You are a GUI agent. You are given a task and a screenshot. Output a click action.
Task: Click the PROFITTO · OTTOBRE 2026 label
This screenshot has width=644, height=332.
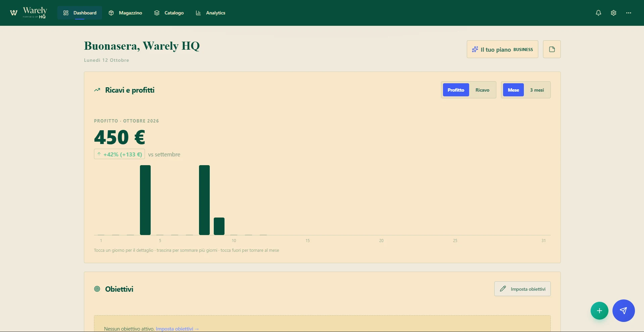click(126, 121)
